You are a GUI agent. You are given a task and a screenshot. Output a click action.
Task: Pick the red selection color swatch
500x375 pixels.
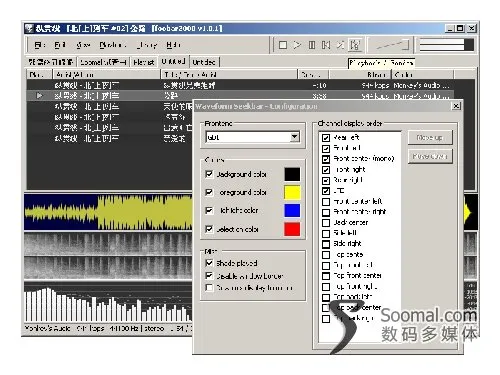coord(292,229)
